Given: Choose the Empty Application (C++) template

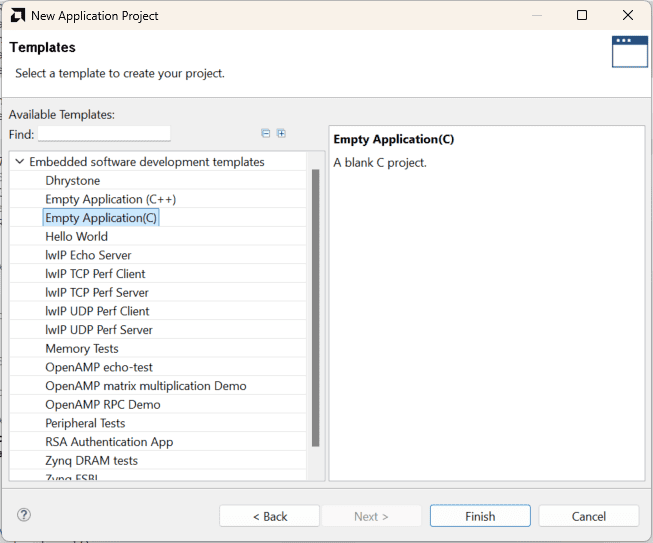Looking at the screenshot, I should (110, 199).
